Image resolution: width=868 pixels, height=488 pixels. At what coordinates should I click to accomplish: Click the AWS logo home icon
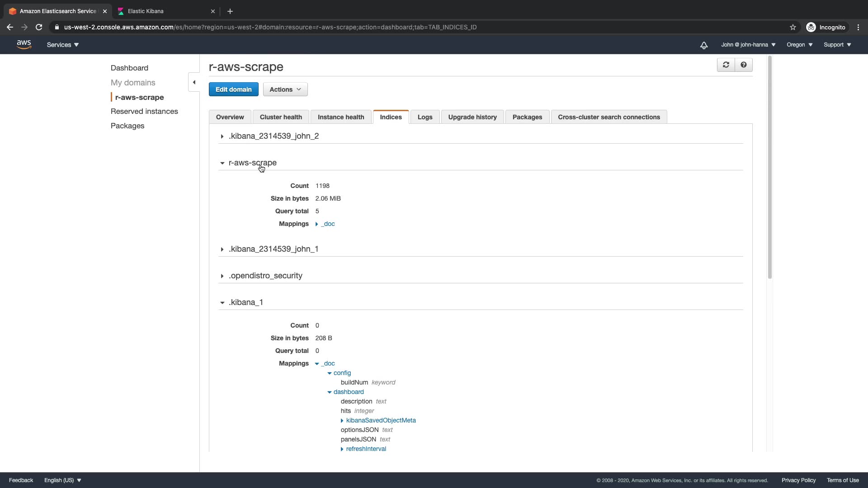[x=24, y=44]
